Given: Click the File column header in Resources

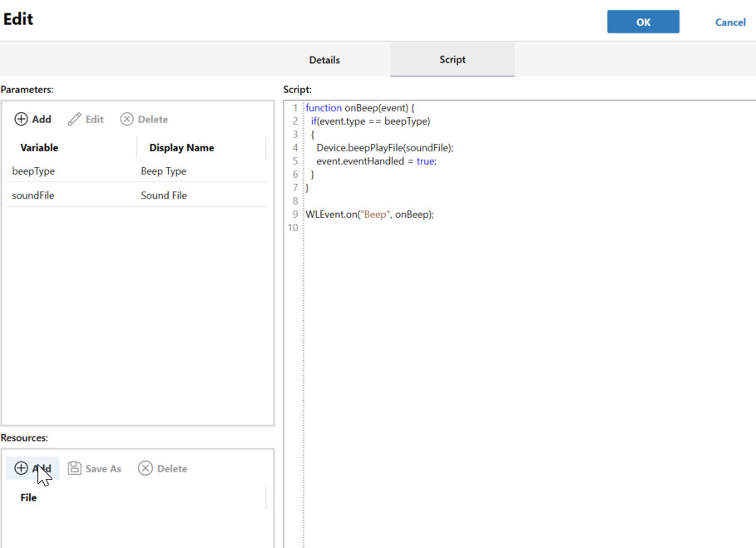Looking at the screenshot, I should click(x=29, y=497).
